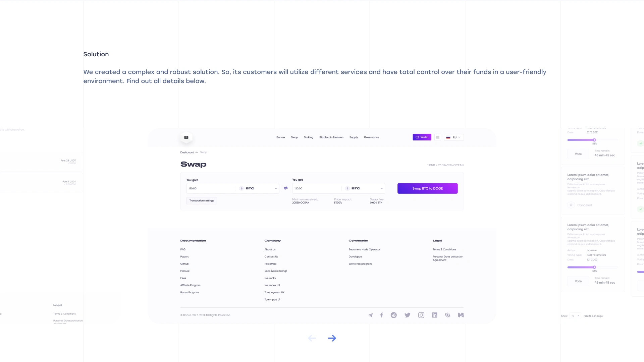Click the Transaction settings button
Image resolution: width=644 pixels, height=362 pixels.
pyautogui.click(x=202, y=201)
